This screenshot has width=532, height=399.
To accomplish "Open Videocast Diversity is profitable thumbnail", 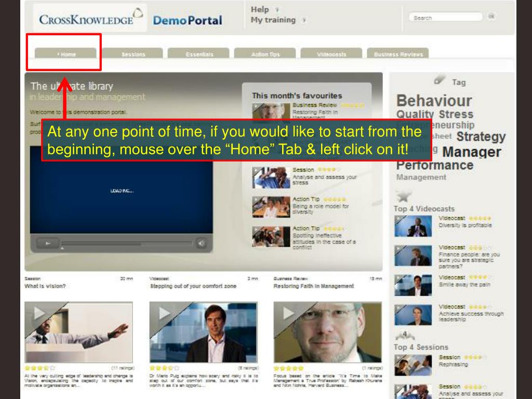I will (413, 226).
